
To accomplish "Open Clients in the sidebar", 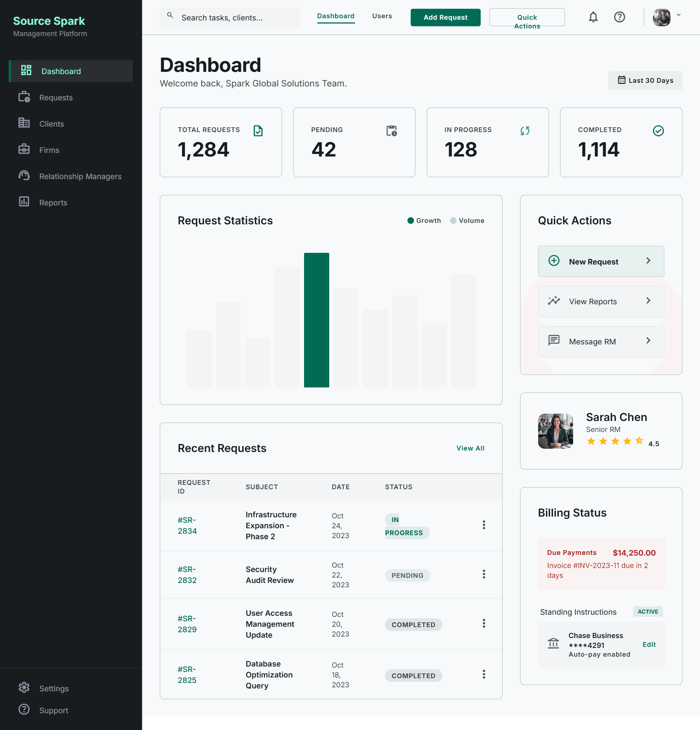I will tap(71, 124).
